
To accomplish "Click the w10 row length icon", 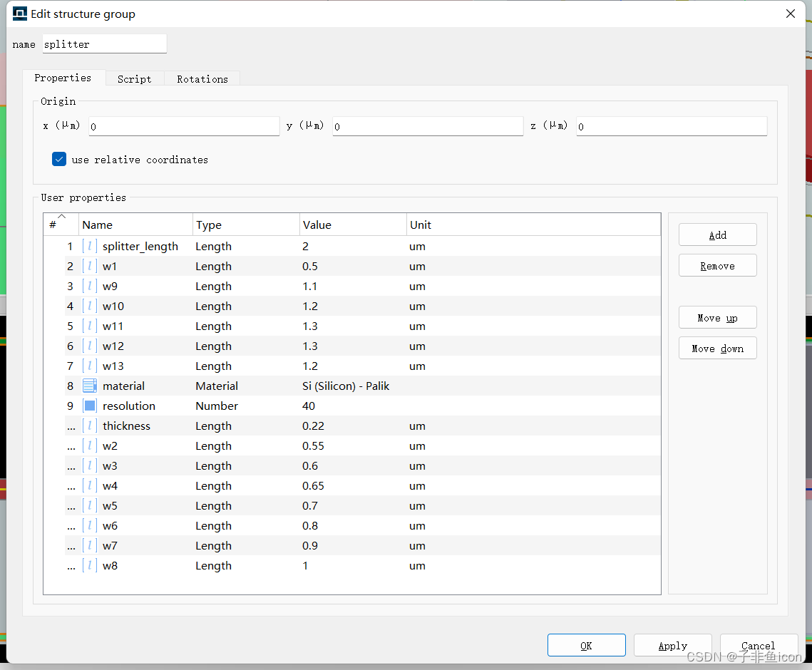I will pos(90,306).
